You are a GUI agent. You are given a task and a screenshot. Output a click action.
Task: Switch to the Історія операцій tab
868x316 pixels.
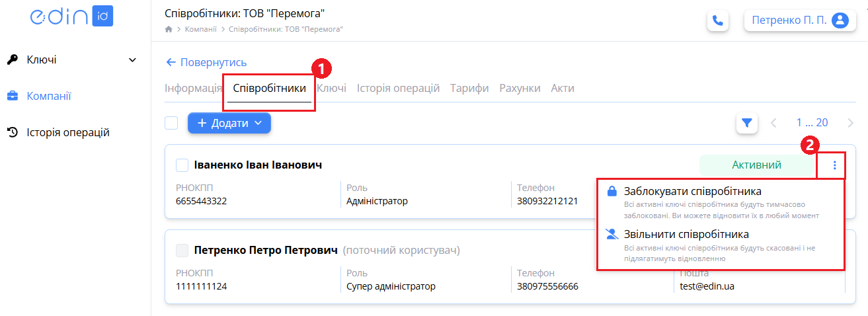click(x=399, y=88)
